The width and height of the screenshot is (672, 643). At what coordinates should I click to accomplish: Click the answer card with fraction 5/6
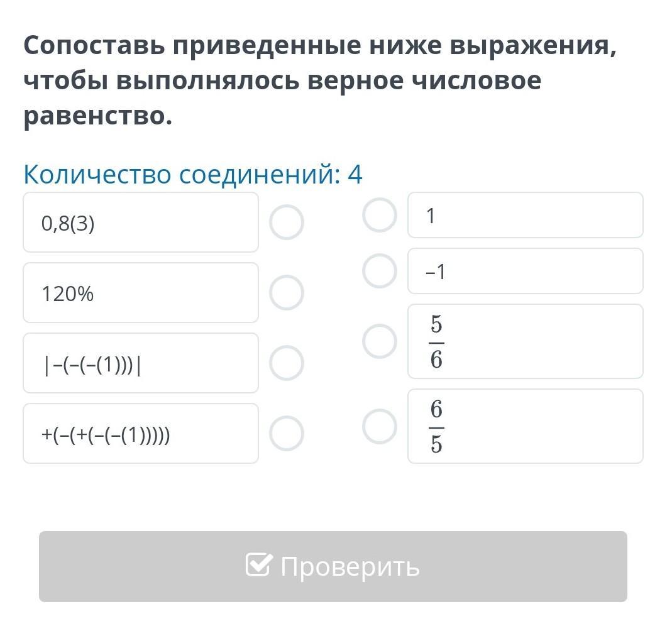[526, 341]
